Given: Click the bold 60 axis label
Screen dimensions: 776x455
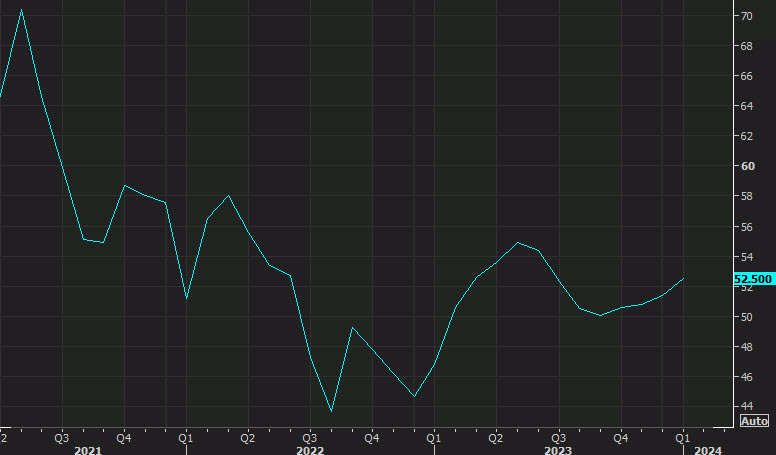Looking at the screenshot, I should point(748,166).
